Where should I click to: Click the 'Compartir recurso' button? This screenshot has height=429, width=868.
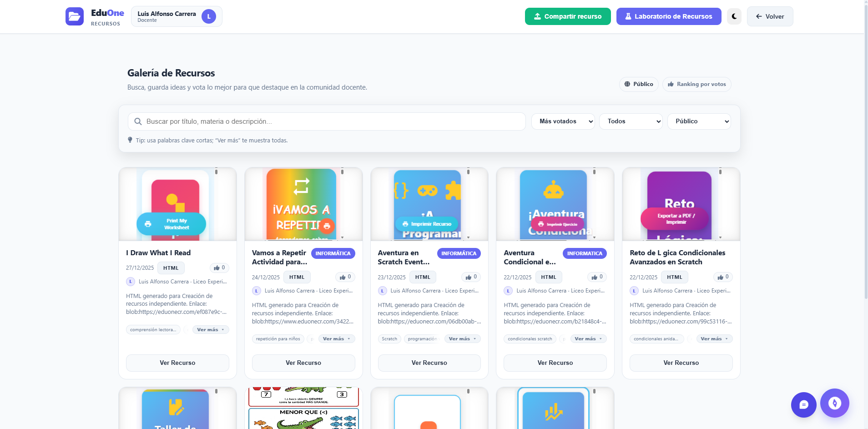tap(567, 16)
